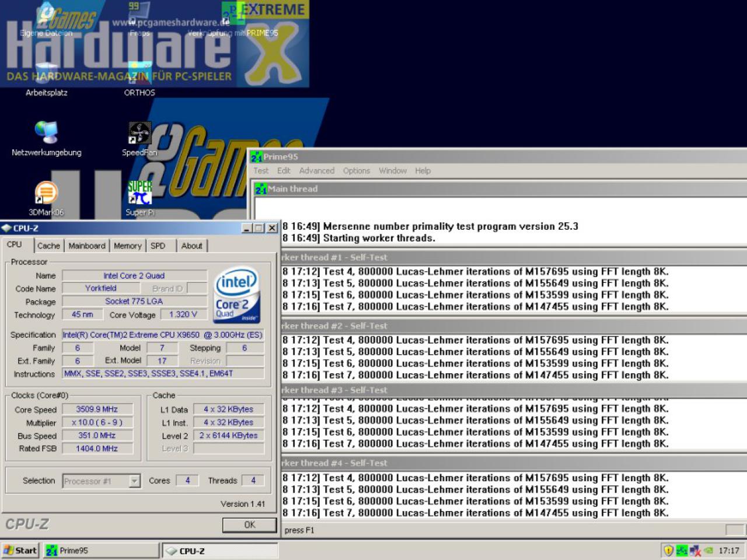Click the Worker thread #2 Self-Test title bar
Viewport: 747px width, 560px height.
pos(514,326)
